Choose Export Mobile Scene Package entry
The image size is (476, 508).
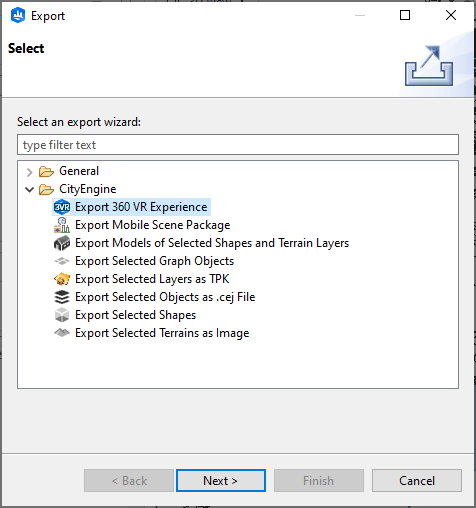tap(153, 225)
